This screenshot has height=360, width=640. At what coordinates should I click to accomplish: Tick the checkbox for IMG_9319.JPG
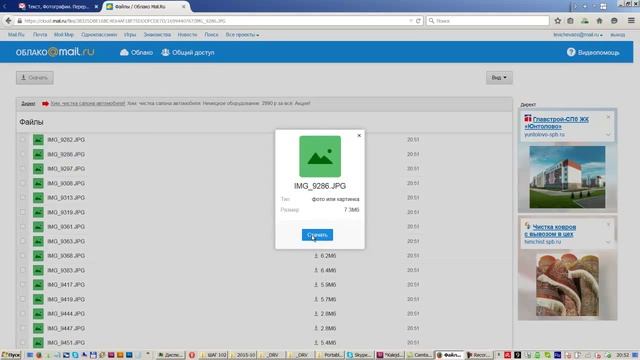[23, 212]
